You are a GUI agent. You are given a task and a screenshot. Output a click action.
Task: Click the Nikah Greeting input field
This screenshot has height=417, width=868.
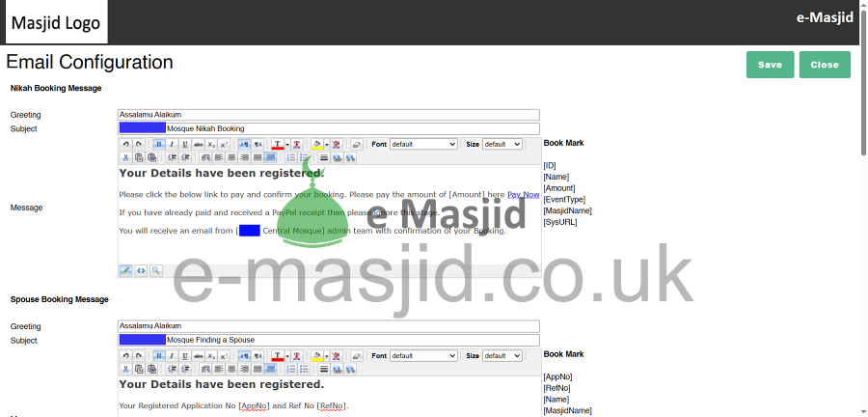tap(328, 115)
